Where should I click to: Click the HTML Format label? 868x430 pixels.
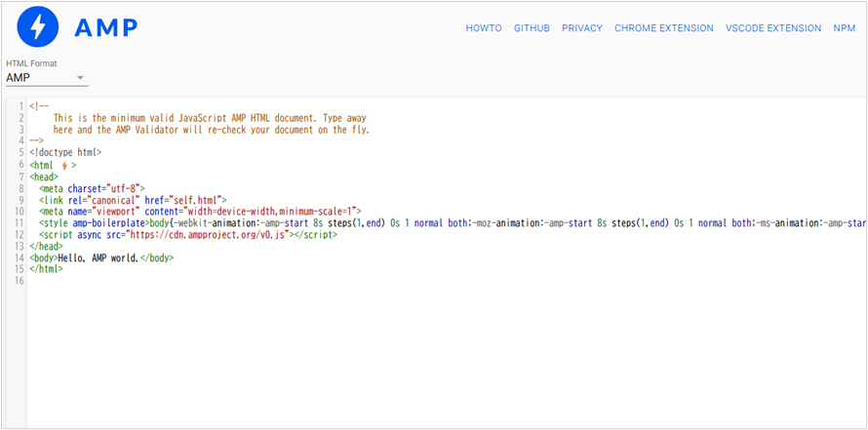tap(31, 63)
